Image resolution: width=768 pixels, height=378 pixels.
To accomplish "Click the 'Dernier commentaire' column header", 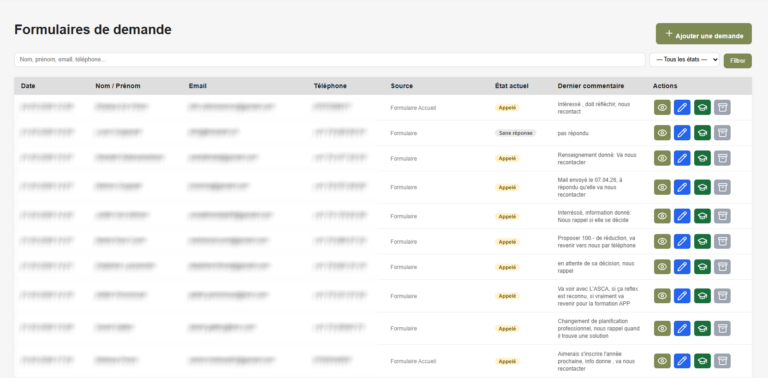I will pyautogui.click(x=591, y=86).
